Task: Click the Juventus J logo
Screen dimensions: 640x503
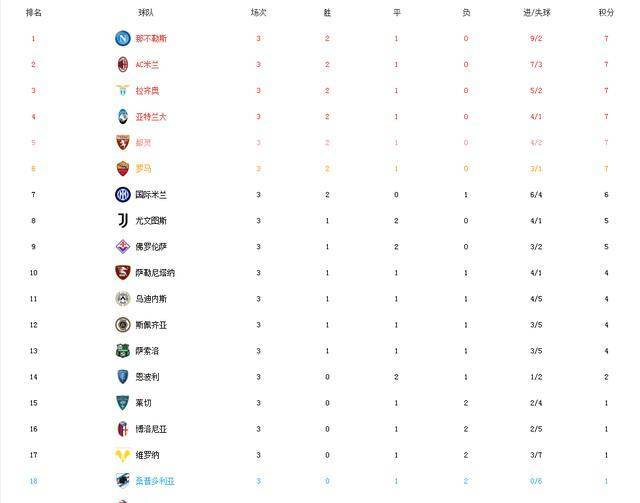Action: pyautogui.click(x=122, y=220)
